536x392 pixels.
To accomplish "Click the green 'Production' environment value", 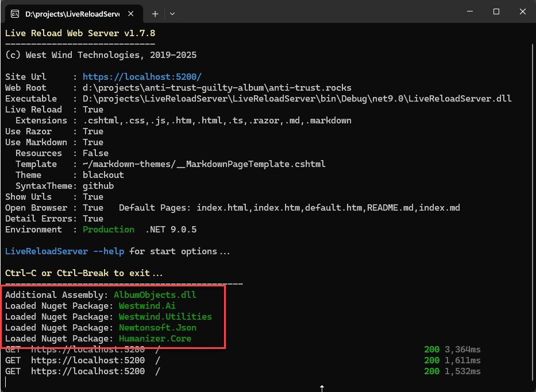I will click(109, 230).
